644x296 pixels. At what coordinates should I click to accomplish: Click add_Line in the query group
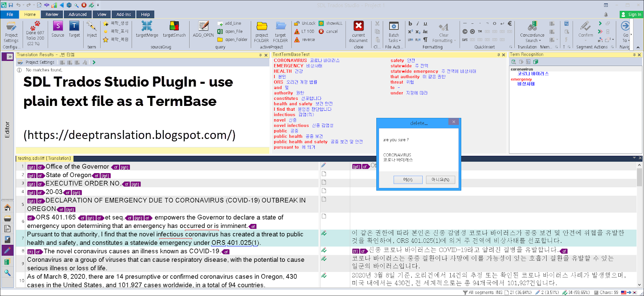point(229,23)
